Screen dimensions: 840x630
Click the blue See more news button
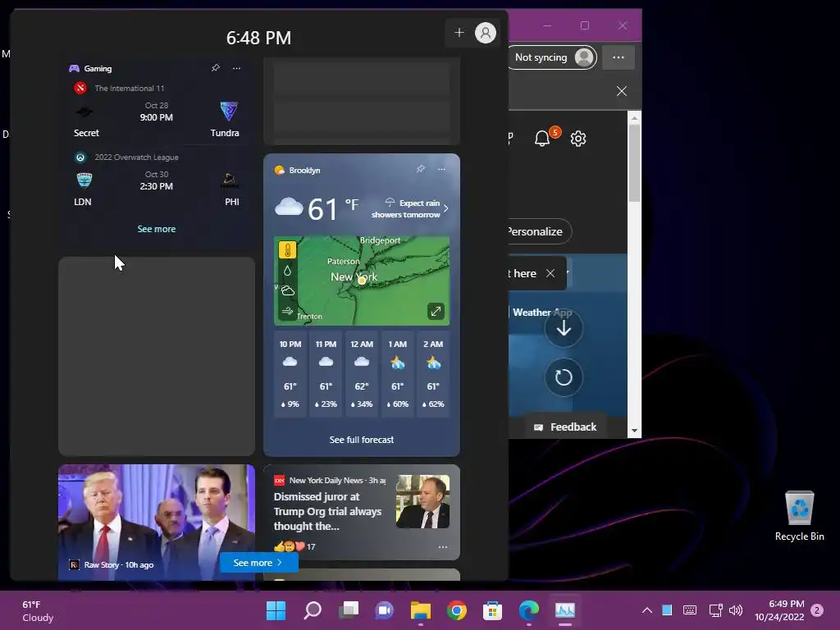click(x=258, y=563)
